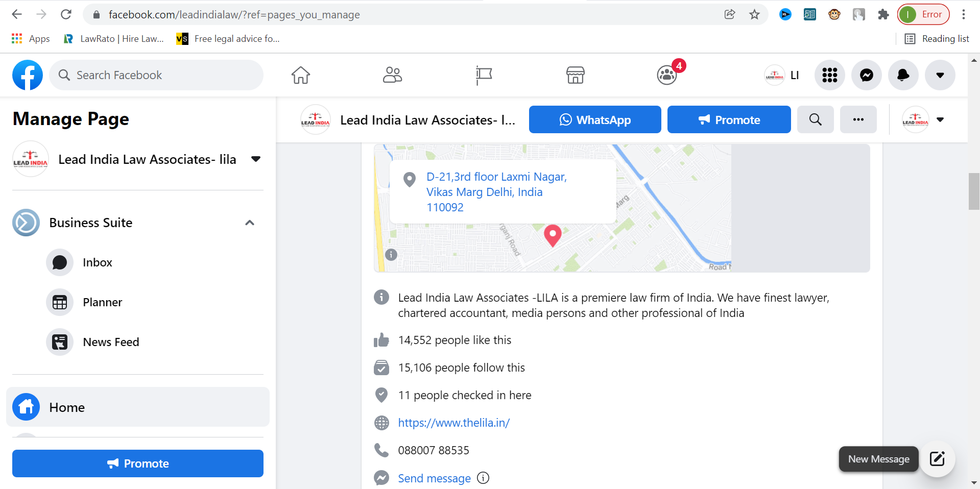The height and width of the screenshot is (489, 980).
Task: Click the Promote button in the page header
Action: tap(729, 119)
